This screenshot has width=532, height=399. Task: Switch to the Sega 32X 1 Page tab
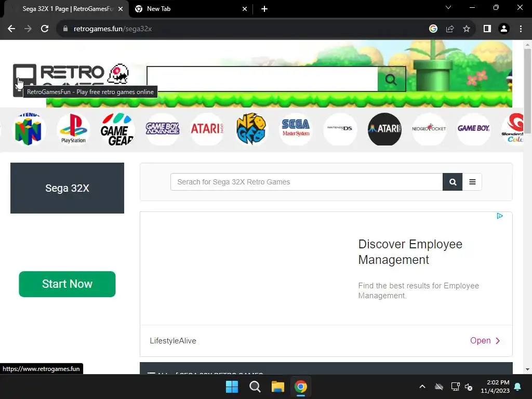tap(67, 9)
